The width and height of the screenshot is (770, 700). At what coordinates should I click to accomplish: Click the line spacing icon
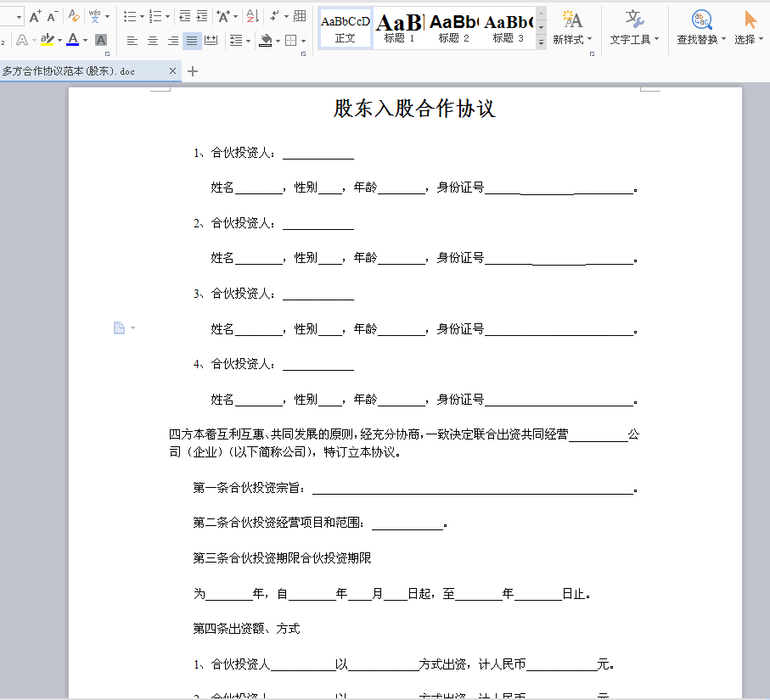point(236,41)
